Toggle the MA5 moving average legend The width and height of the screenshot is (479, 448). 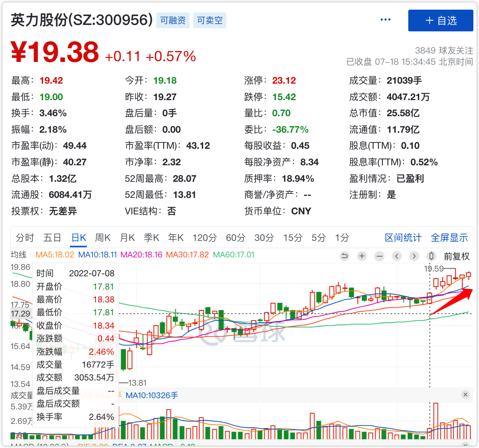coord(55,255)
